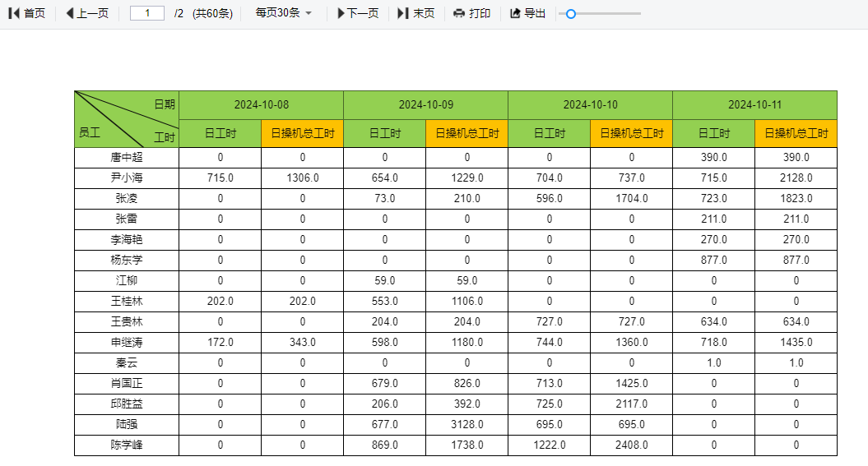Click the 2024-10-09 date header
This screenshot has height=466, width=868.
pyautogui.click(x=425, y=105)
